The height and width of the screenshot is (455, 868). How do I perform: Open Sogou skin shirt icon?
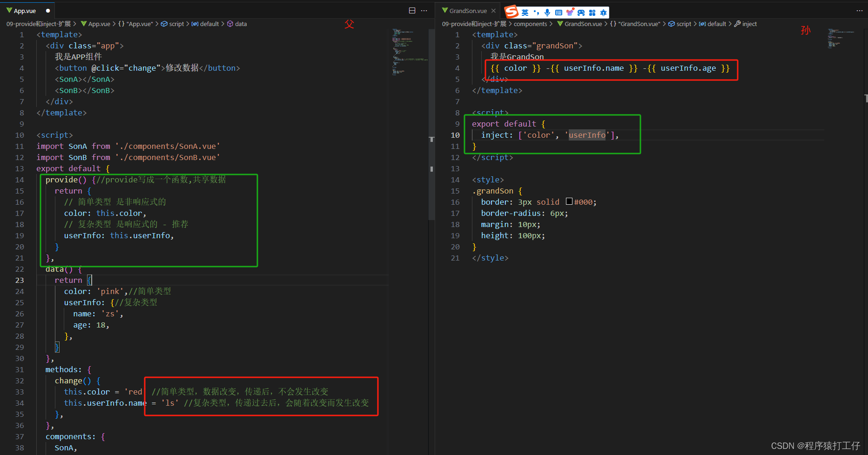(570, 13)
